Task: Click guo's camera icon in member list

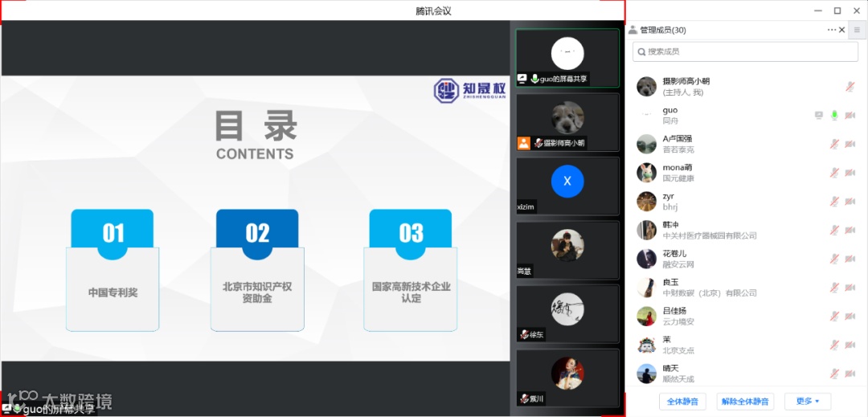Action: click(850, 115)
